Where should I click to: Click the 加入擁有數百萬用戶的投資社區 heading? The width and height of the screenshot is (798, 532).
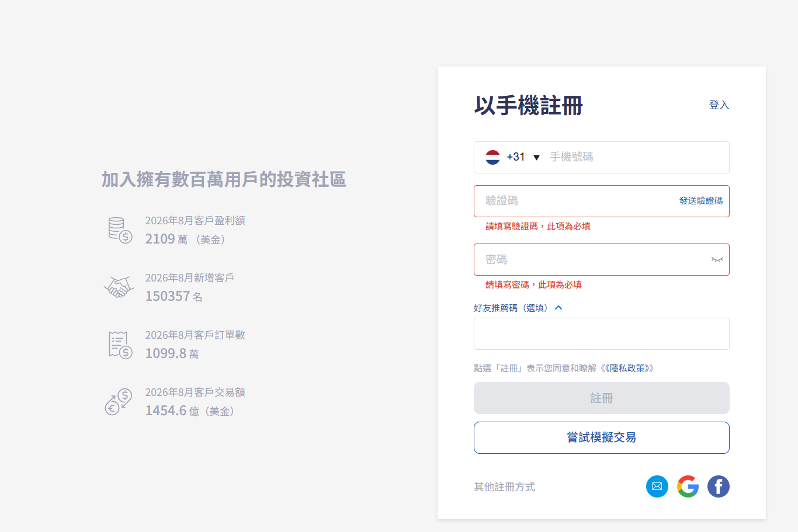click(224, 179)
